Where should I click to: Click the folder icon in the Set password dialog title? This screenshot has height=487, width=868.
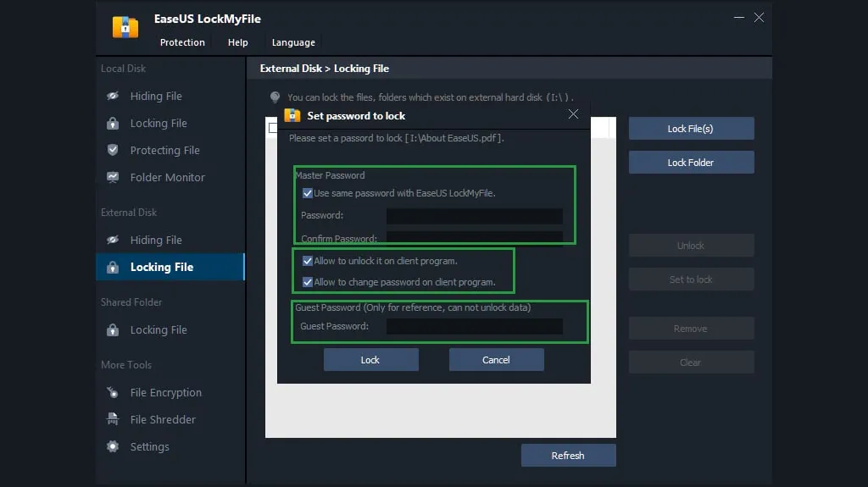pyautogui.click(x=292, y=115)
